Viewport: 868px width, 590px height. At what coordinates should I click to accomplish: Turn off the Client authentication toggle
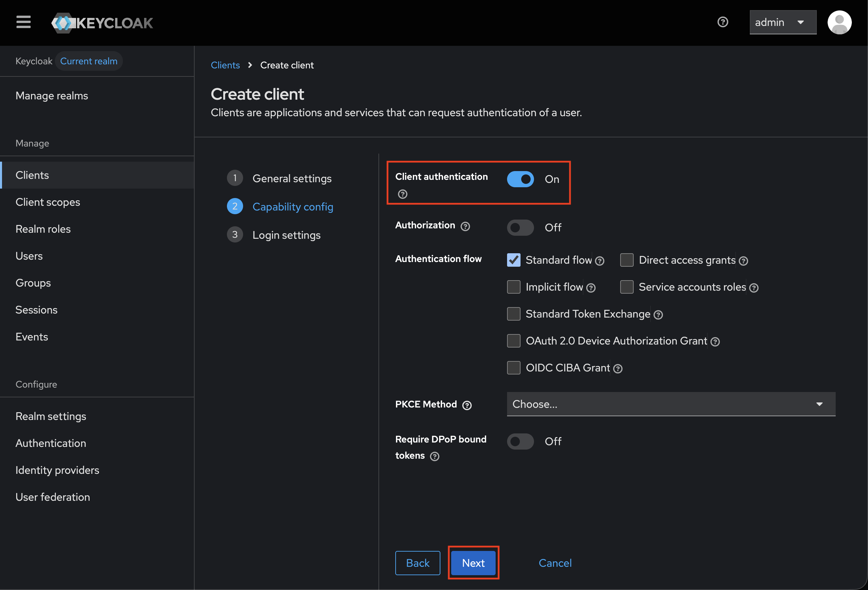[520, 179]
